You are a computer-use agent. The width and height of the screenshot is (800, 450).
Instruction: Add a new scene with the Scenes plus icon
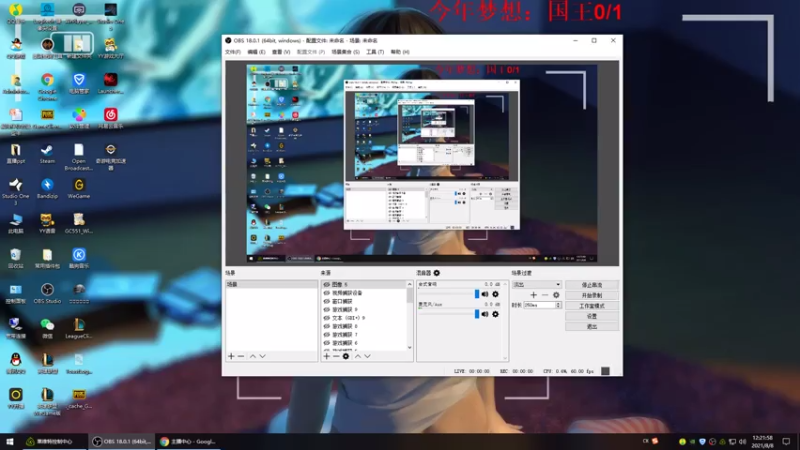pos(231,356)
